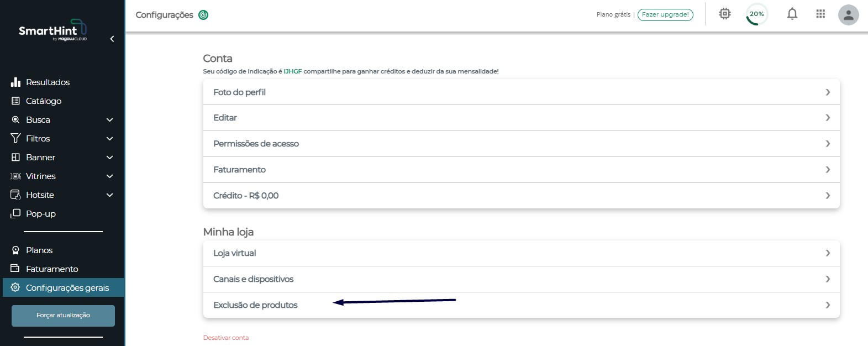Expand the Hotsite submenu chevron
Screen dimensions: 868x346
[109, 195]
